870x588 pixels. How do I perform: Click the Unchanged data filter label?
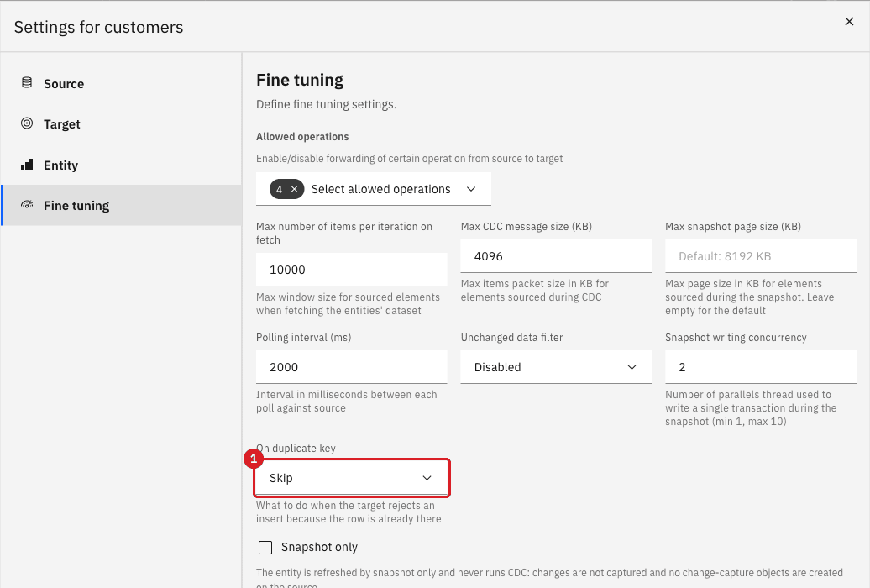point(511,338)
